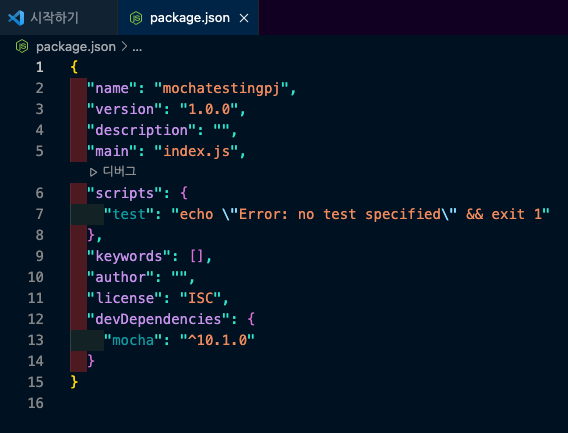Click the "license" key
The width and height of the screenshot is (568, 433).
(125, 298)
